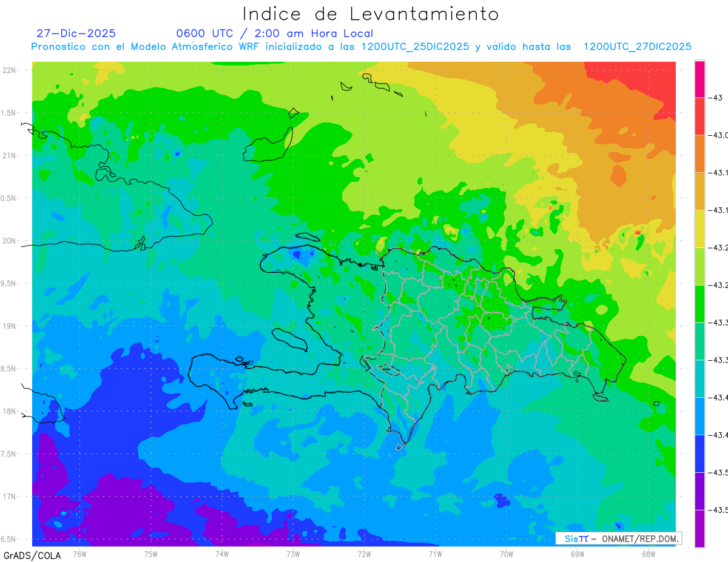
Task: Click the '73W' longitude label
Action: [x=292, y=554]
